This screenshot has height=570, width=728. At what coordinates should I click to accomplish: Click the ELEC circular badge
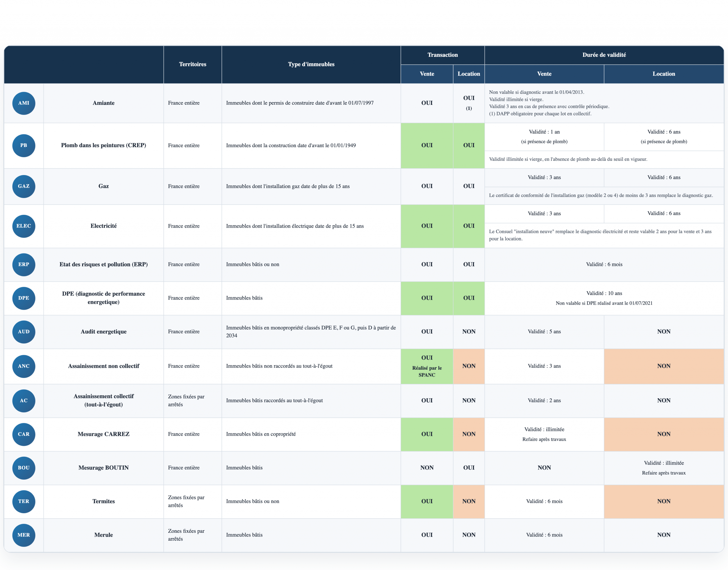point(24,226)
